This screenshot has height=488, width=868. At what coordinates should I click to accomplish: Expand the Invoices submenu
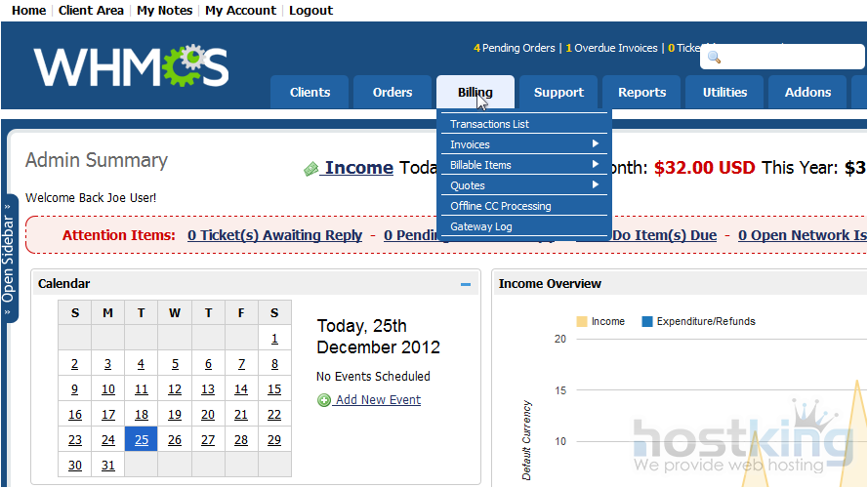(524, 144)
